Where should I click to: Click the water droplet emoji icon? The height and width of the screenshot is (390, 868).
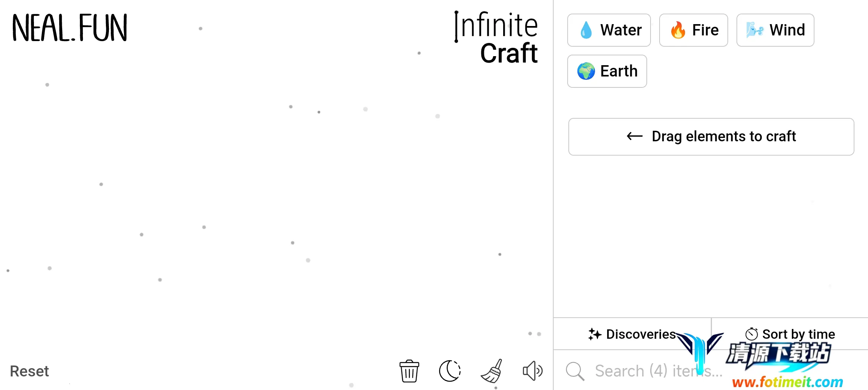(586, 30)
